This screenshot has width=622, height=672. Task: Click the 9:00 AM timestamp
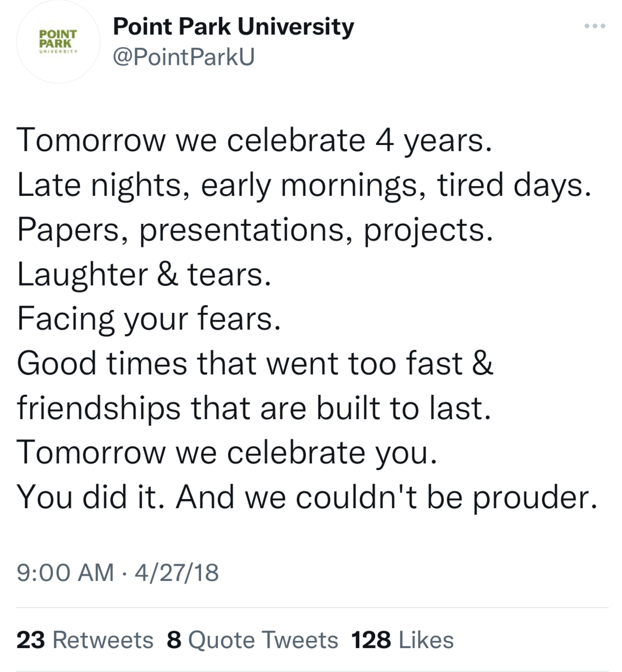point(65,573)
